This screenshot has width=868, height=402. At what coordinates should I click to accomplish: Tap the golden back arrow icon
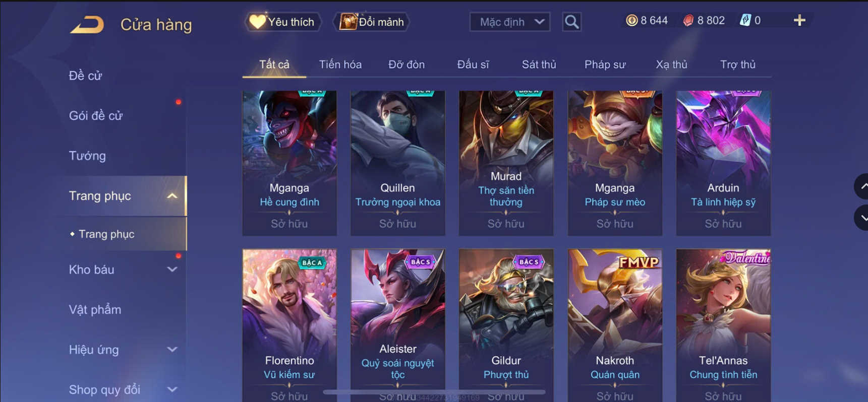87,24
